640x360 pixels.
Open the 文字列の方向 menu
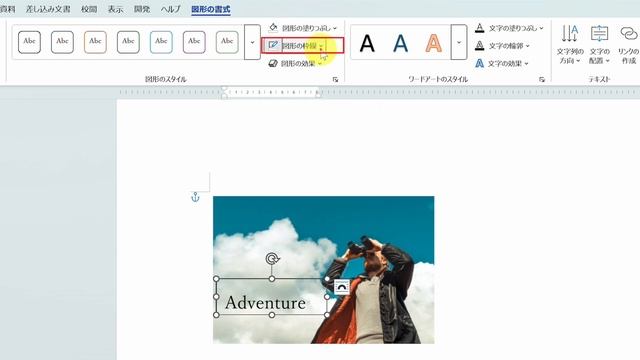point(570,44)
